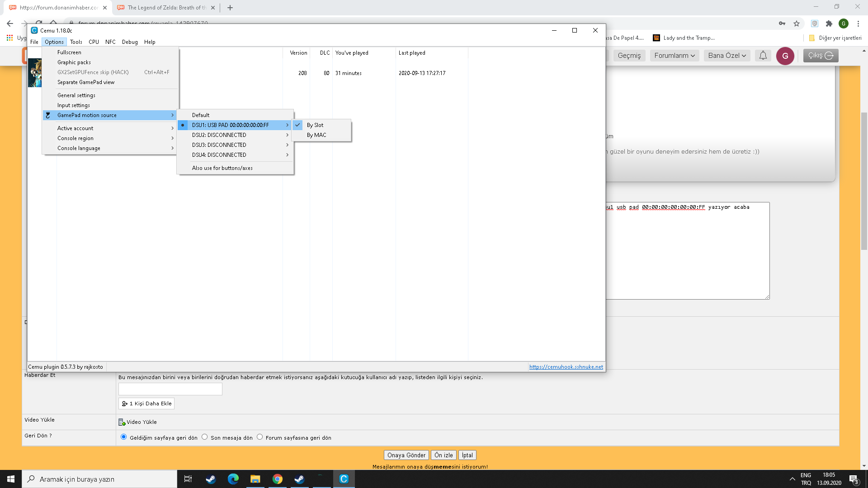Open File Explorer in taskbar
The height and width of the screenshot is (488, 868).
coord(255,479)
